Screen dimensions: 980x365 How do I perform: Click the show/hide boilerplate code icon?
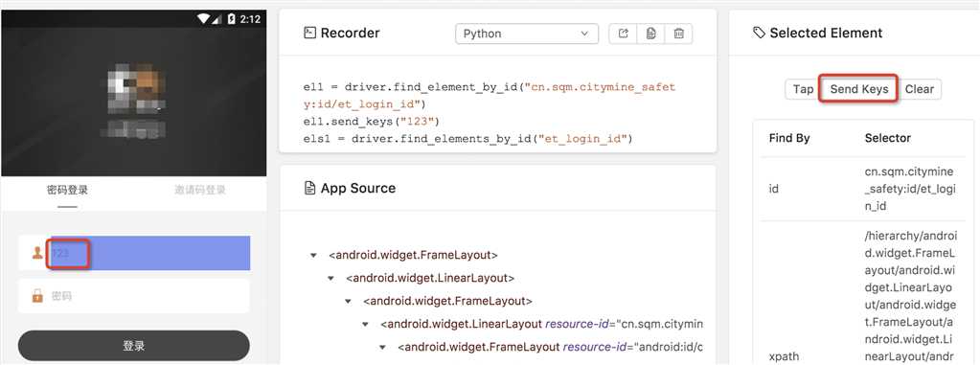pos(623,34)
